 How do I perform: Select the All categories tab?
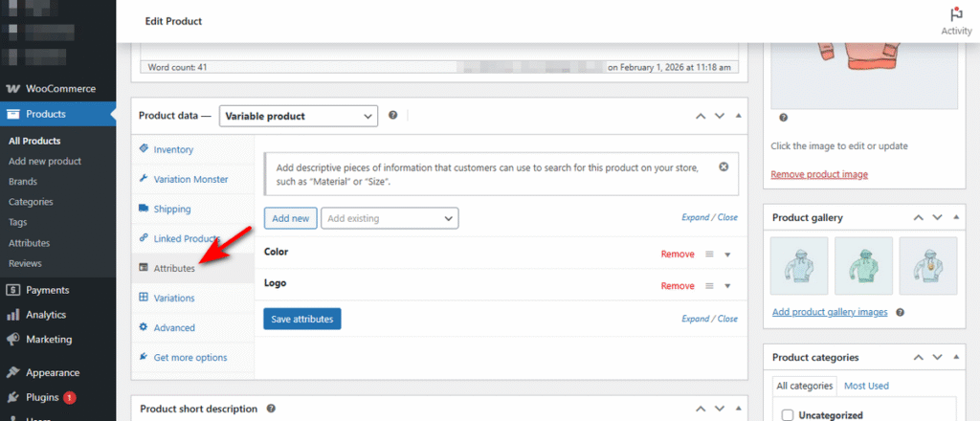coord(804,386)
